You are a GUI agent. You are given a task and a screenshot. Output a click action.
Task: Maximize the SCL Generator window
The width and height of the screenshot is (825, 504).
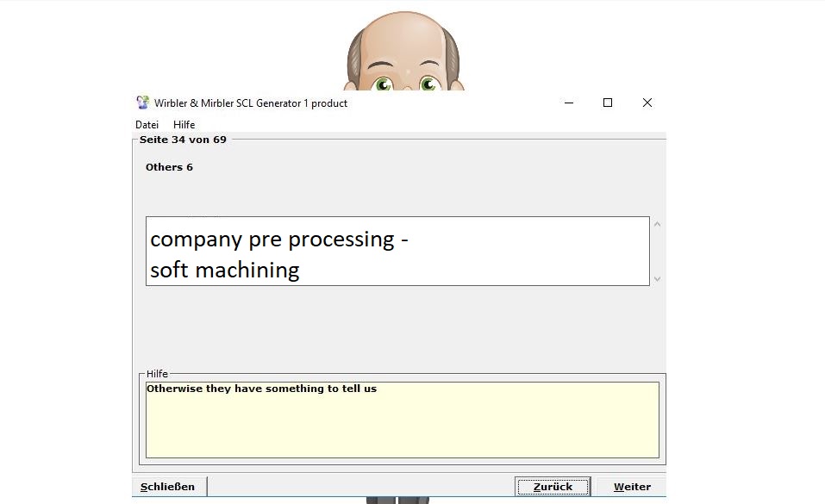[x=608, y=103]
